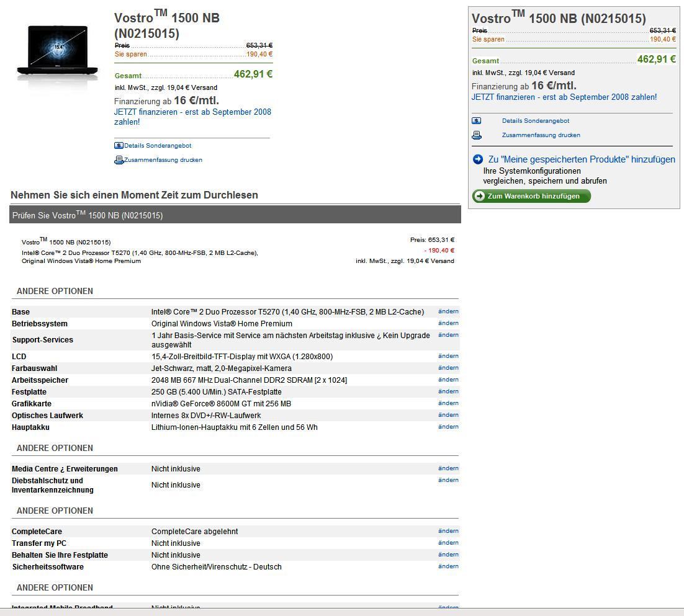Click the nVidia GeForce 8600M GT value
684x616 pixels.
coord(221,404)
